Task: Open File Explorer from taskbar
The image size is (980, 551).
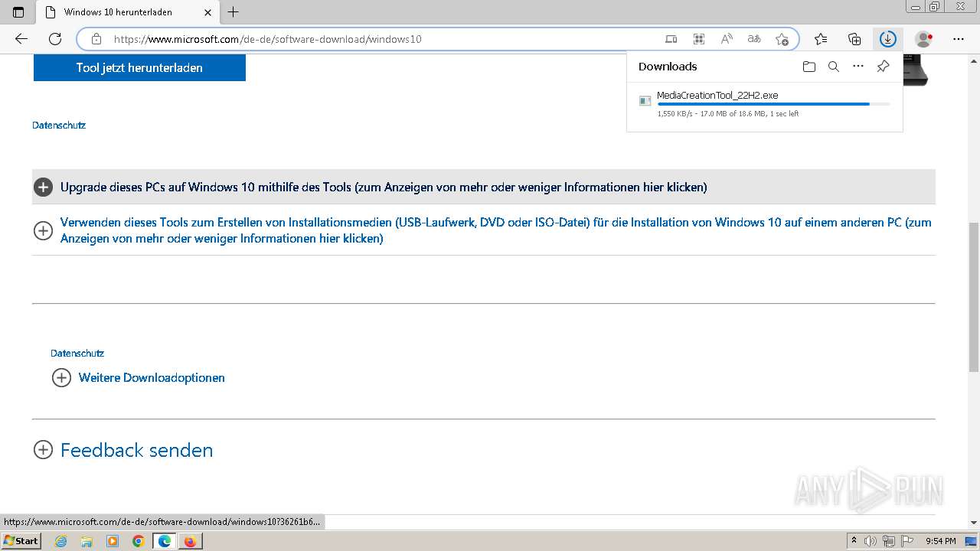Action: pyautogui.click(x=87, y=541)
